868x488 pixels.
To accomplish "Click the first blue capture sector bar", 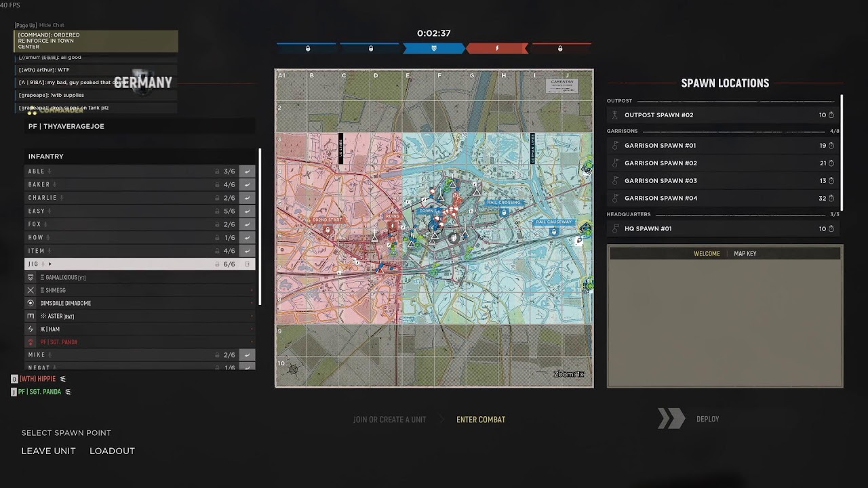I will 307,48.
